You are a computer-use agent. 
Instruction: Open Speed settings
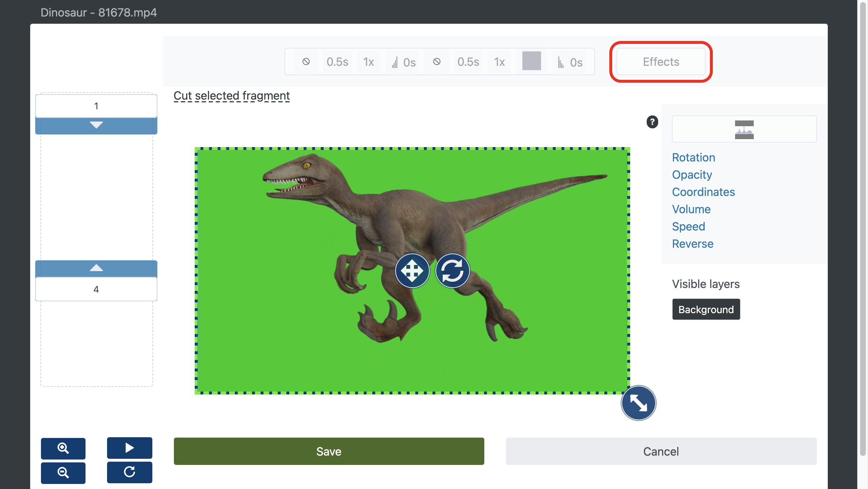tap(688, 227)
